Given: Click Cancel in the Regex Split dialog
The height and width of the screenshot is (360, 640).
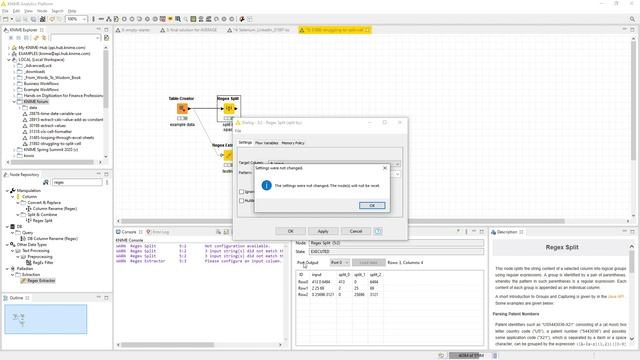Looking at the screenshot, I should point(356,231).
